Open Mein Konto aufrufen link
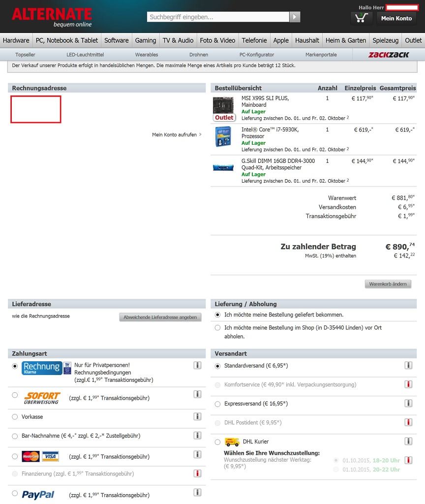The width and height of the screenshot is (425, 504). point(177,135)
